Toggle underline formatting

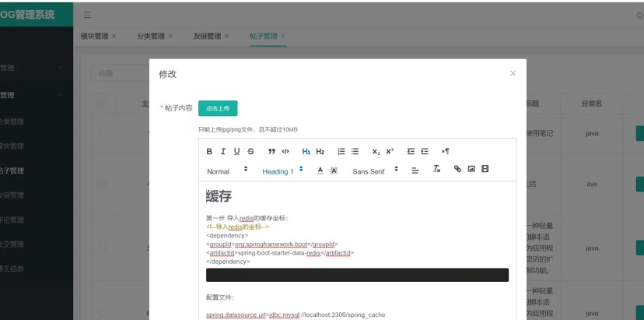click(x=236, y=151)
